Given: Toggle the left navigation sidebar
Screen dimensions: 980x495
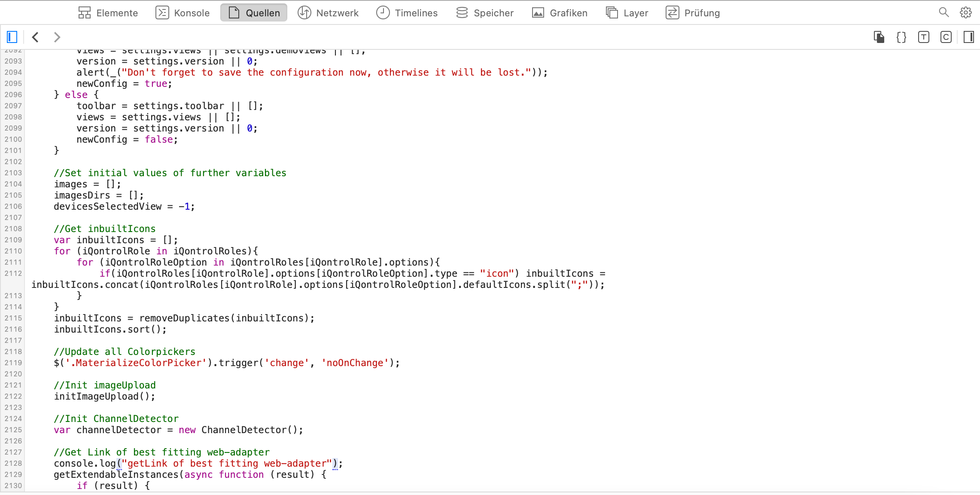Looking at the screenshot, I should coord(12,37).
